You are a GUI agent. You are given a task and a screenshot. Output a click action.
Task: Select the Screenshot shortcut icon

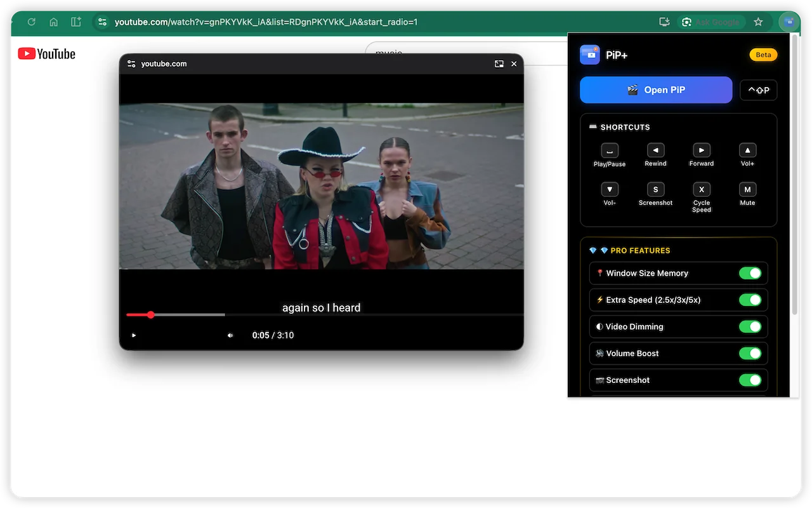point(655,189)
